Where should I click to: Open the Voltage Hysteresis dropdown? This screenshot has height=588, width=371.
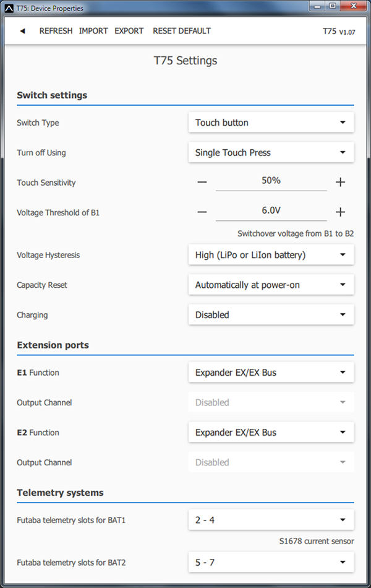click(x=271, y=255)
